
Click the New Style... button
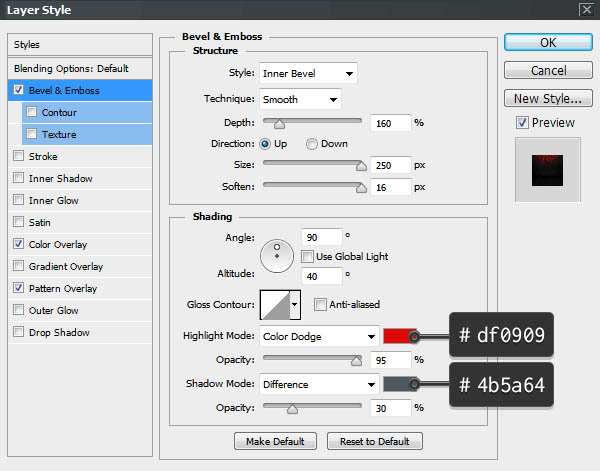pyautogui.click(x=547, y=99)
